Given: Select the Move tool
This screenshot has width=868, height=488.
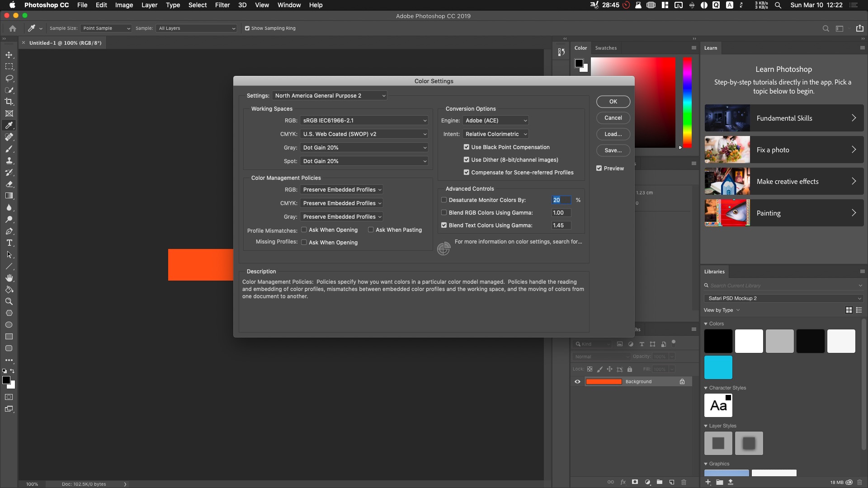Looking at the screenshot, I should pyautogui.click(x=9, y=55).
